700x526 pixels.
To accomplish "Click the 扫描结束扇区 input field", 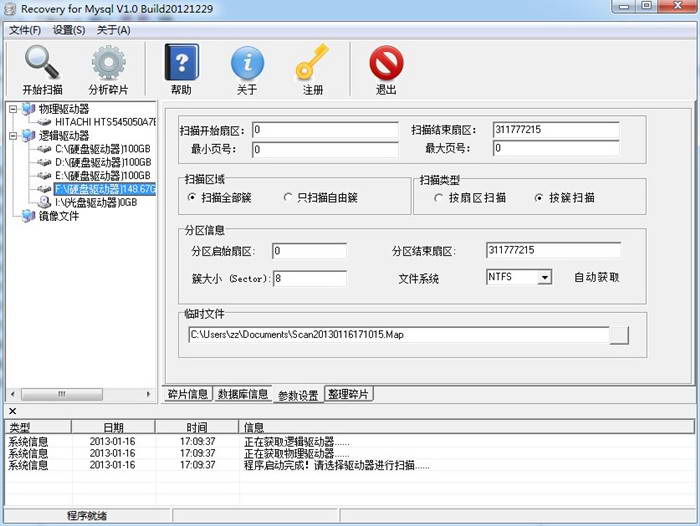I will click(x=556, y=130).
